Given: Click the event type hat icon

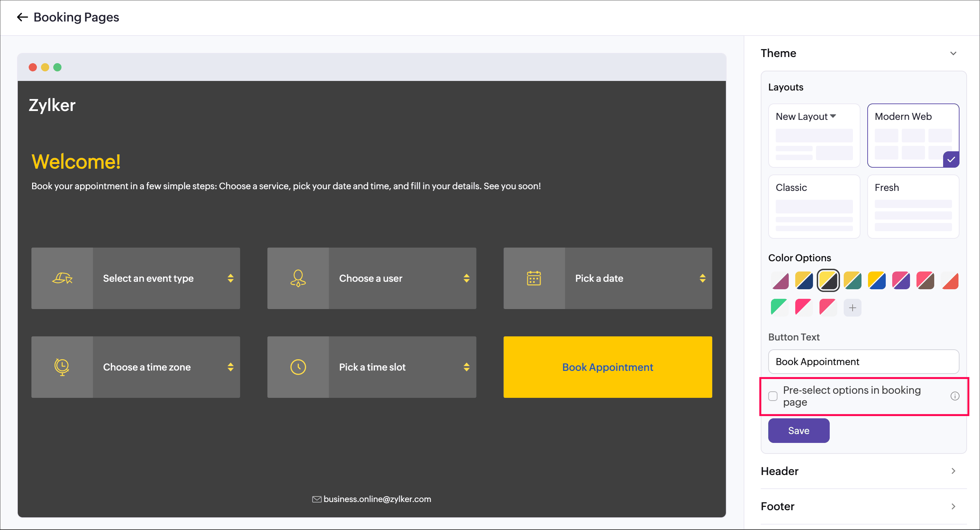Looking at the screenshot, I should point(62,278).
